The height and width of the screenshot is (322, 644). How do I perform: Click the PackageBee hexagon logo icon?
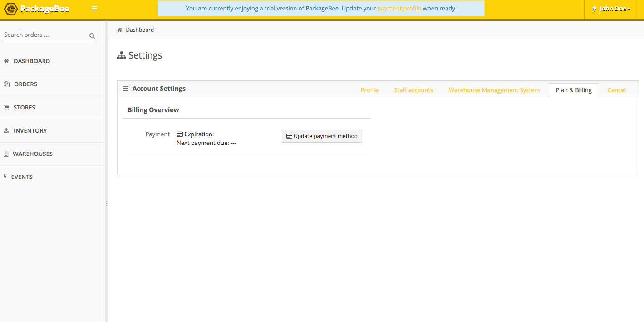coord(10,9)
